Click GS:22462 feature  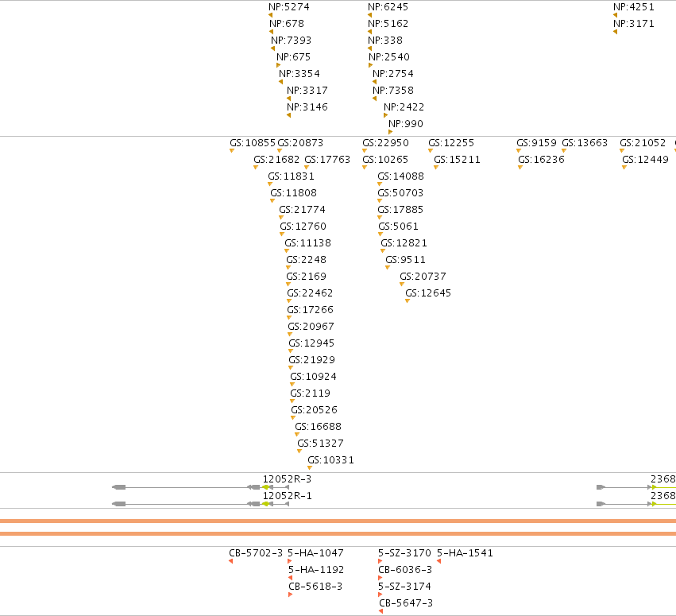[310, 293]
